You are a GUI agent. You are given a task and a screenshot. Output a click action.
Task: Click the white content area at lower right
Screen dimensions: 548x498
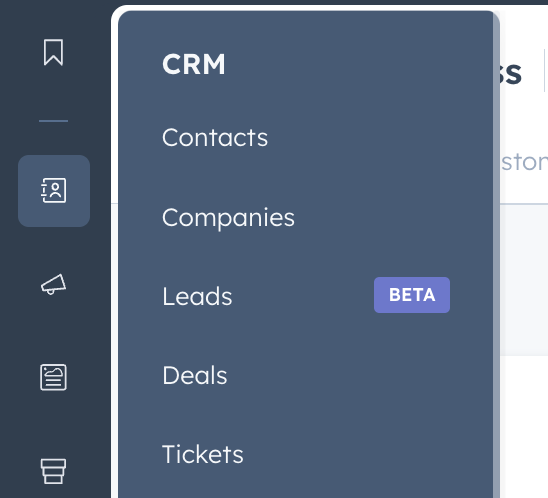tap(524, 426)
